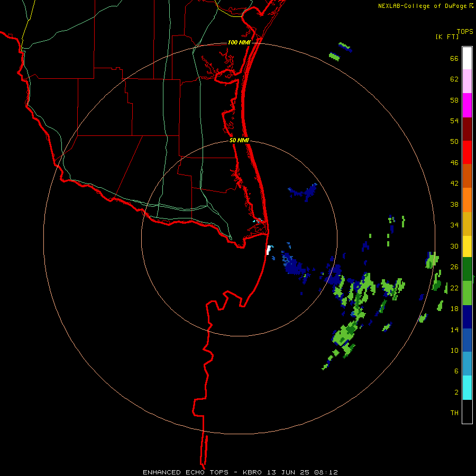The height and width of the screenshot is (476, 476).
Task: Click the 22 legend value
Action: click(454, 288)
